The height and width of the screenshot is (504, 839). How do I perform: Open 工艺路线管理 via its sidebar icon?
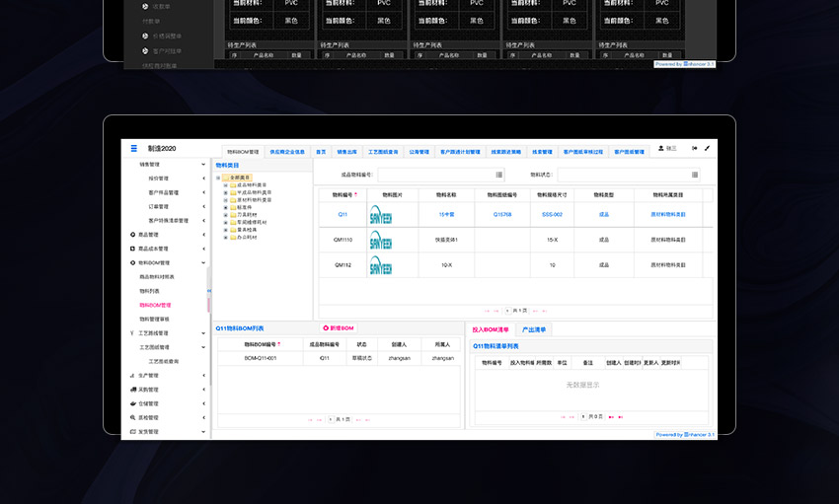tap(132, 333)
